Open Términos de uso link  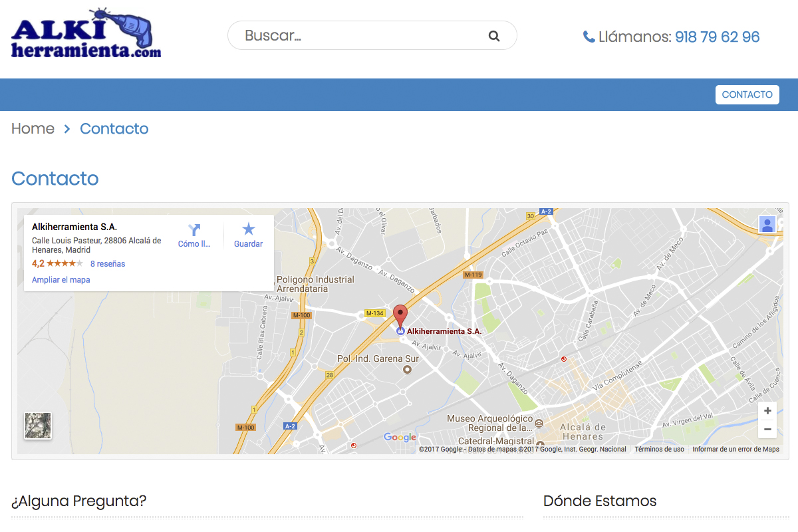tap(659, 450)
